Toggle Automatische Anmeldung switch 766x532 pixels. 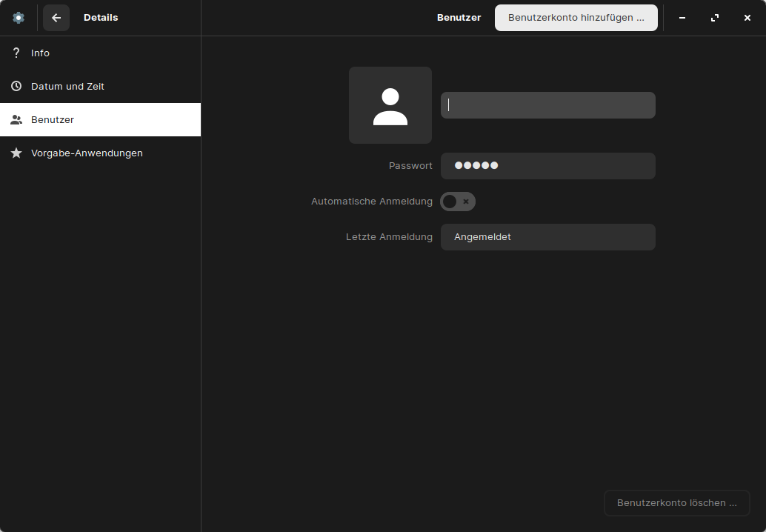tap(458, 202)
